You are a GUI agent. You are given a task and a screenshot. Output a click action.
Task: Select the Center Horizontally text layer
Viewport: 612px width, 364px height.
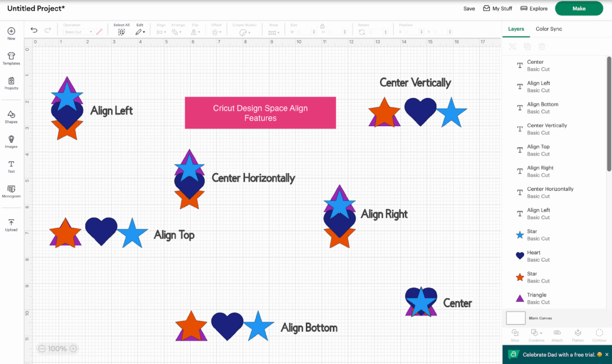554,192
